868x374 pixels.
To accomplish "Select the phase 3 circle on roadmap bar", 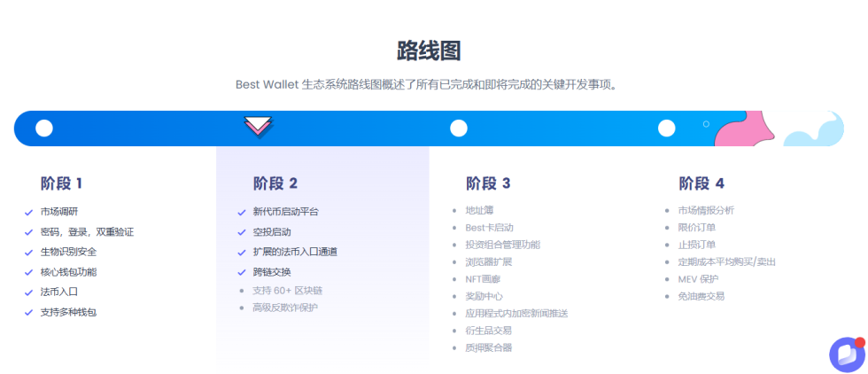I will 458,129.
